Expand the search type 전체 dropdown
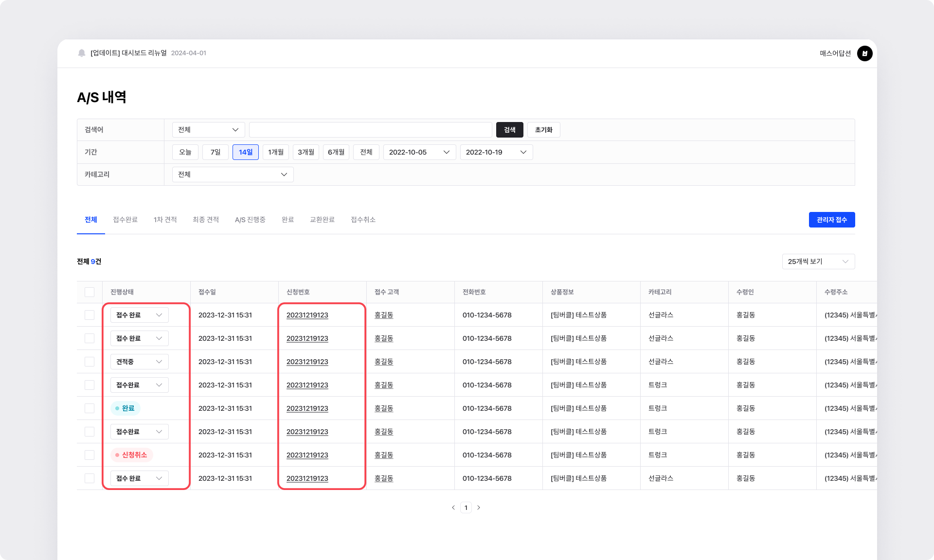This screenshot has width=934, height=560. click(208, 130)
